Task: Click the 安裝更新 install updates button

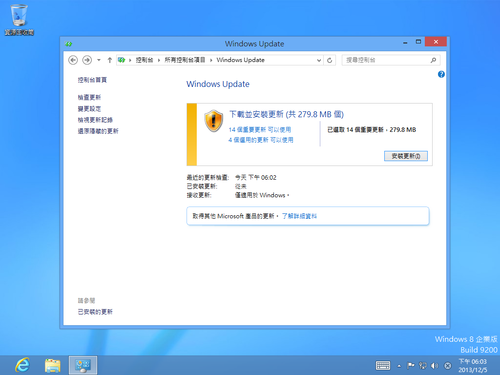Action: (406, 156)
